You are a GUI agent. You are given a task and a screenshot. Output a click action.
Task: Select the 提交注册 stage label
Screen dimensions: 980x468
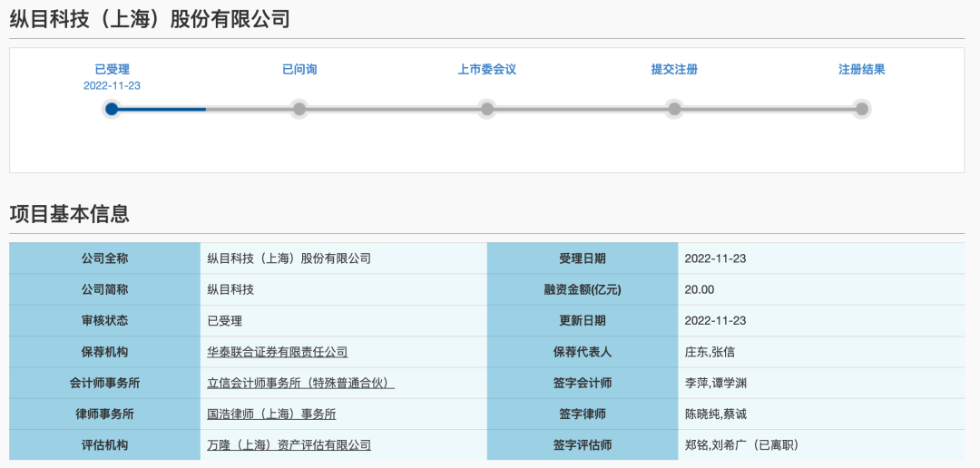(x=674, y=69)
